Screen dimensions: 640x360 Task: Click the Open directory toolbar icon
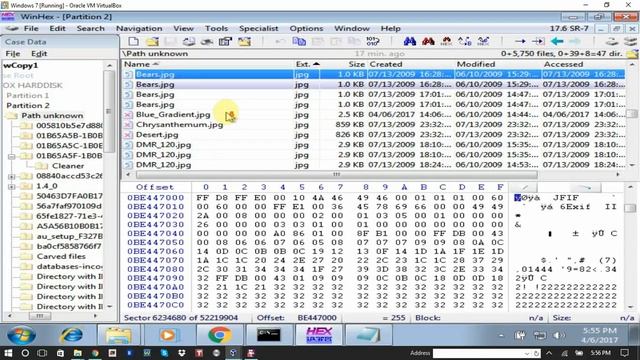(244, 41)
